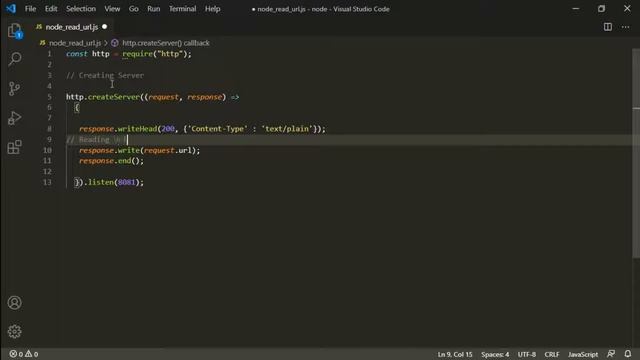Click the unsaved dot on node_read_url.js tab

[104, 27]
